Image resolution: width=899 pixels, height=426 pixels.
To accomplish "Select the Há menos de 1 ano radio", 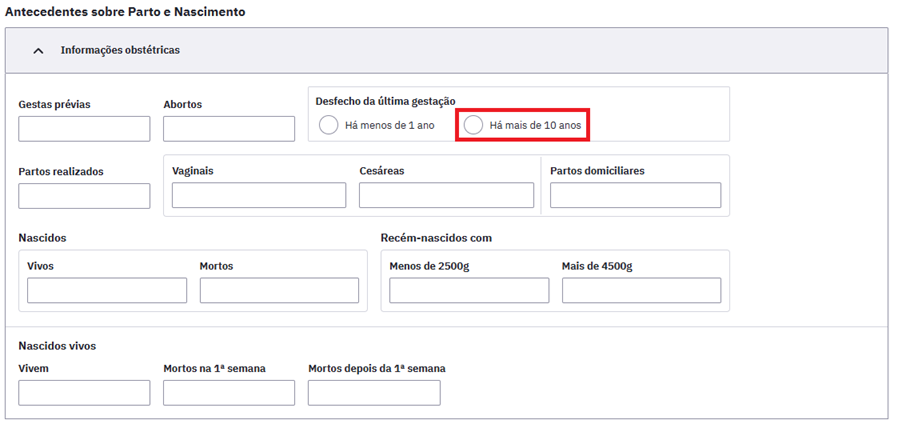I will click(x=328, y=125).
